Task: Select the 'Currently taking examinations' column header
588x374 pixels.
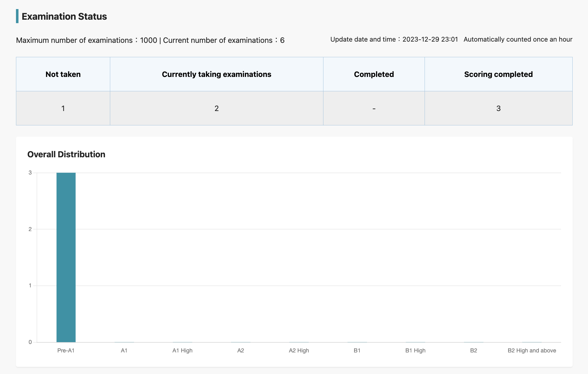Action: coord(216,74)
